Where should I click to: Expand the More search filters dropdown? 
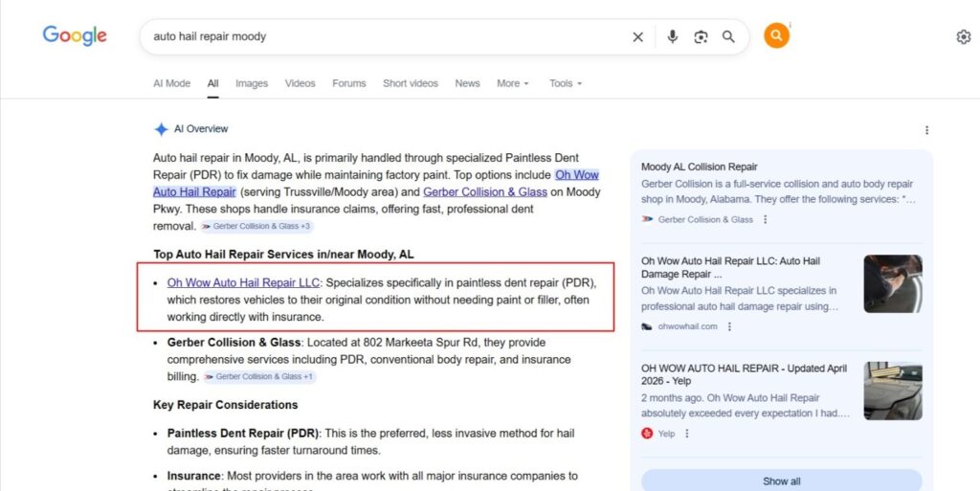[512, 83]
